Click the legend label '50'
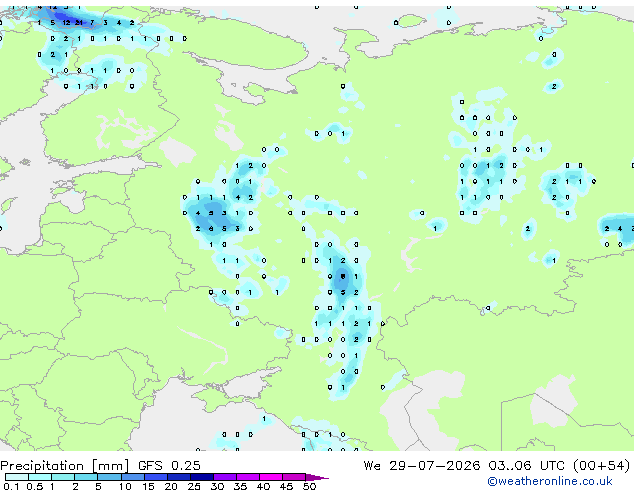 click(x=309, y=486)
